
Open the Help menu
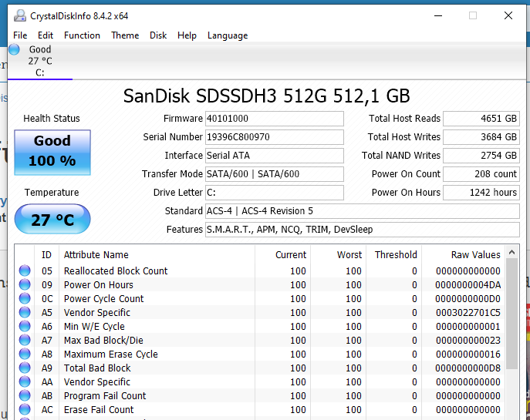pyautogui.click(x=187, y=35)
